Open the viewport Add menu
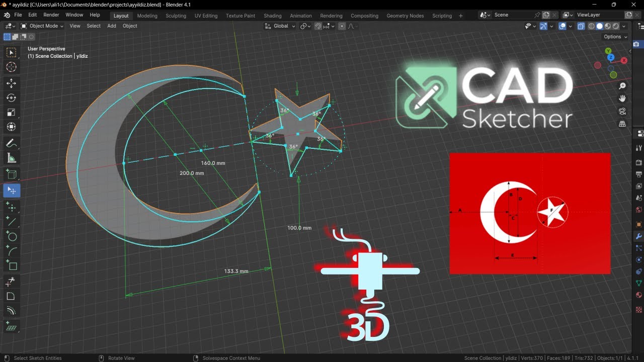644x362 pixels. pos(112,26)
